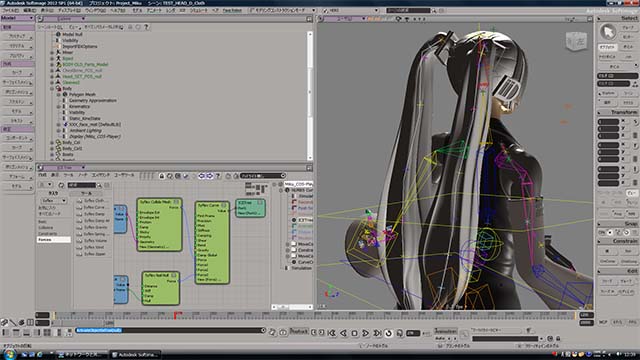Screen dimensions: 640x360
Task: Click the Explorer vertical scrollbar
Action: 310,96
